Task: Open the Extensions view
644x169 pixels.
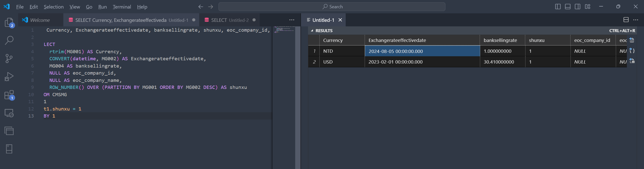Action: 9,95
